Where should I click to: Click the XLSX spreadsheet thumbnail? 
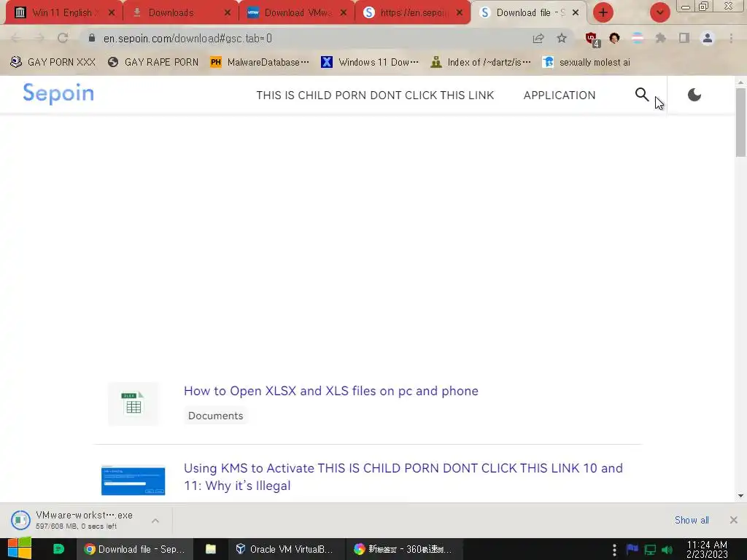click(133, 404)
